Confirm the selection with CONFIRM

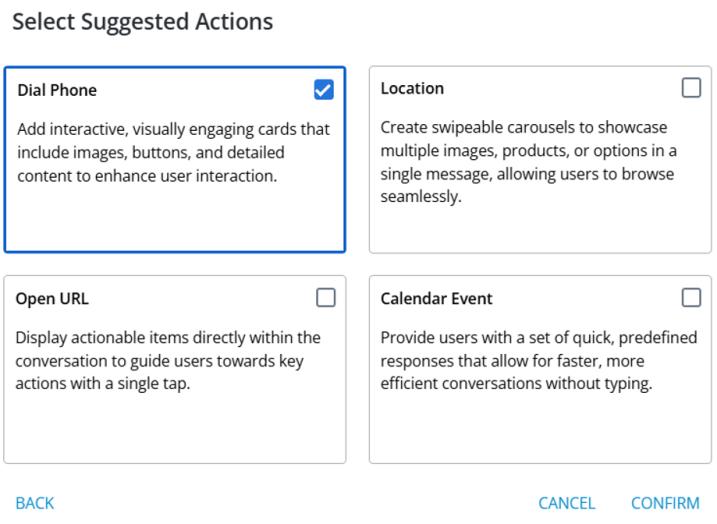click(665, 503)
